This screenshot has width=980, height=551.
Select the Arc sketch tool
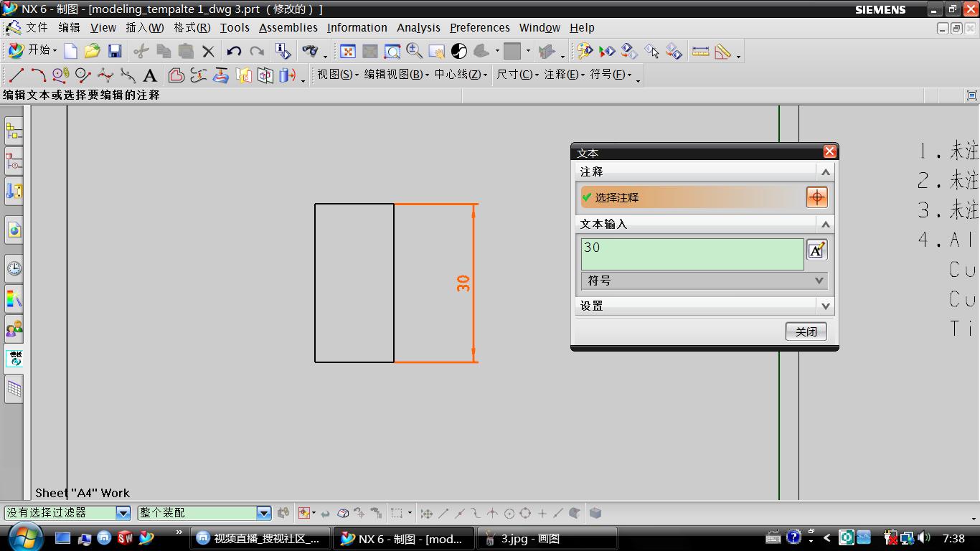click(x=38, y=75)
